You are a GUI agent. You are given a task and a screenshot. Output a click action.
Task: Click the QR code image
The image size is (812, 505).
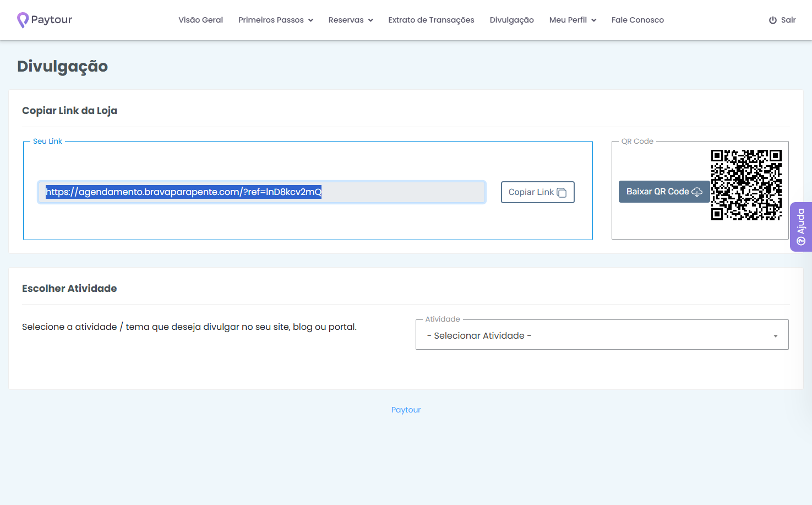pyautogui.click(x=746, y=184)
